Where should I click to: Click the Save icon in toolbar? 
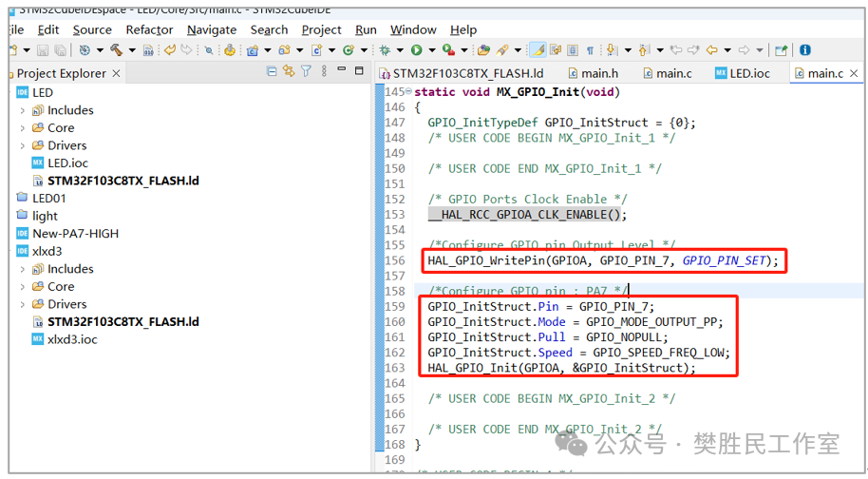[x=43, y=50]
